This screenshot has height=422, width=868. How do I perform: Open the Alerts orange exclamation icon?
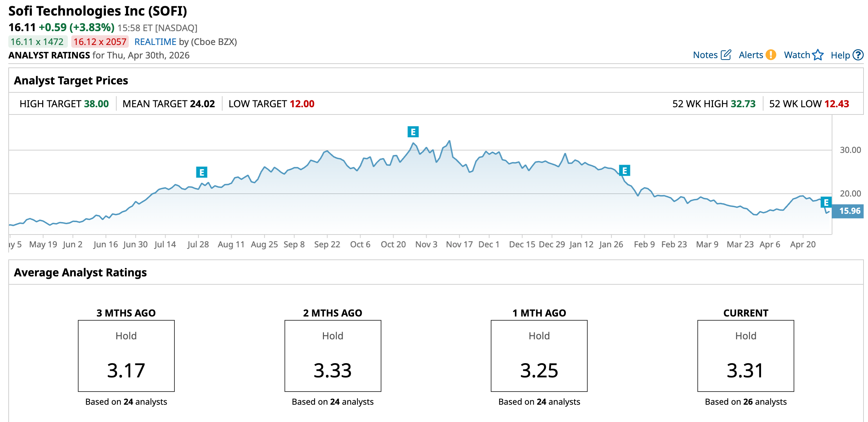tap(771, 55)
